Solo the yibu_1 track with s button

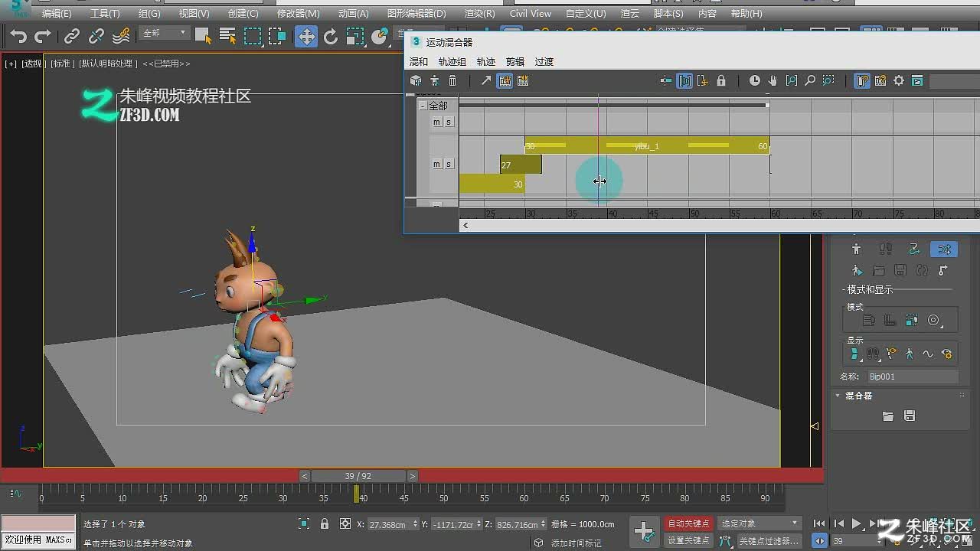coord(449,164)
